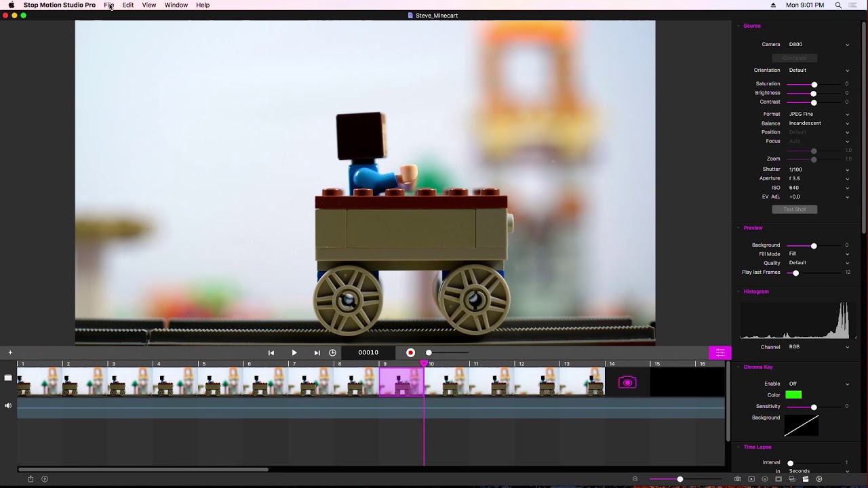Click the Configure button
This screenshot has width=868, height=488.
795,58
